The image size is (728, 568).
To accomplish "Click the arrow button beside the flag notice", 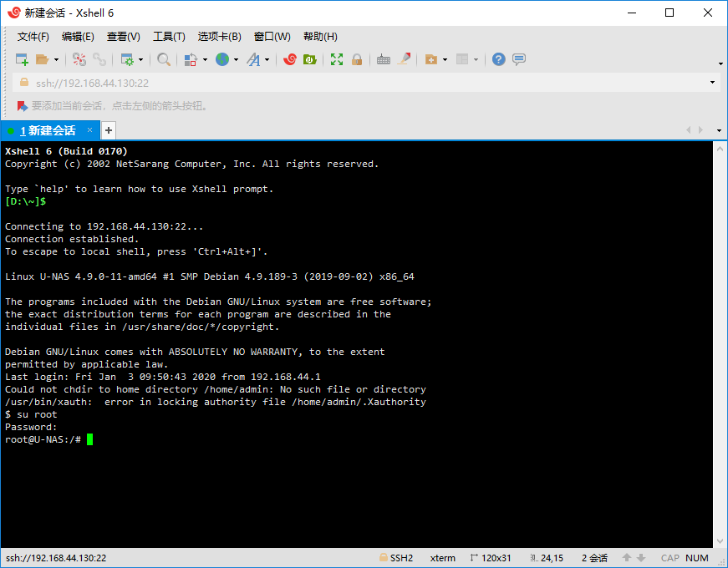I will click(x=21, y=106).
